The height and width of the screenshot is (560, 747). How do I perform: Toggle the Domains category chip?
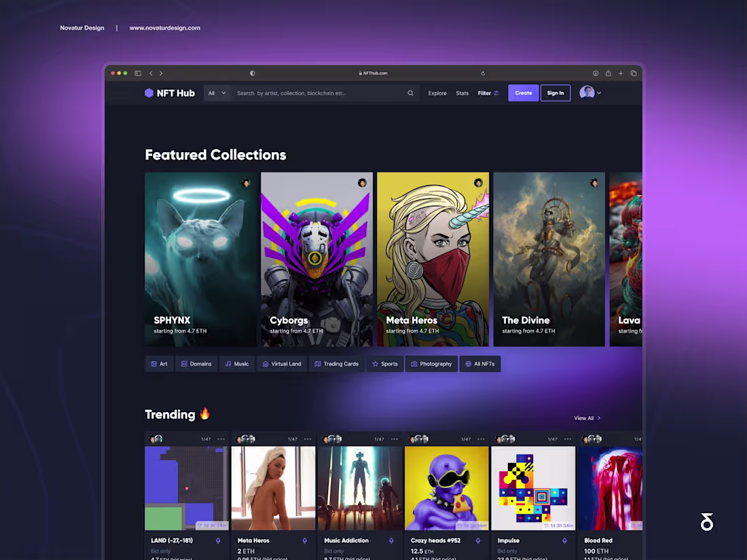tap(196, 364)
